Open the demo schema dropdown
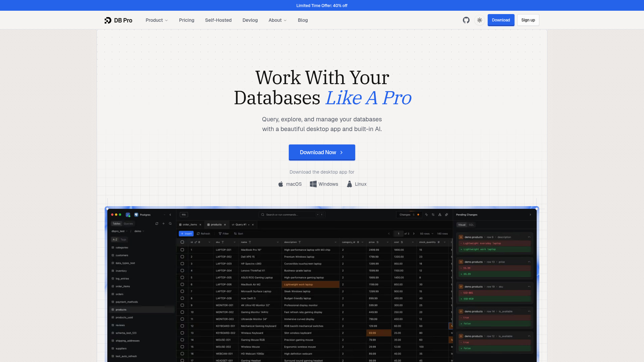Image resolution: width=644 pixels, height=362 pixels. click(x=139, y=231)
